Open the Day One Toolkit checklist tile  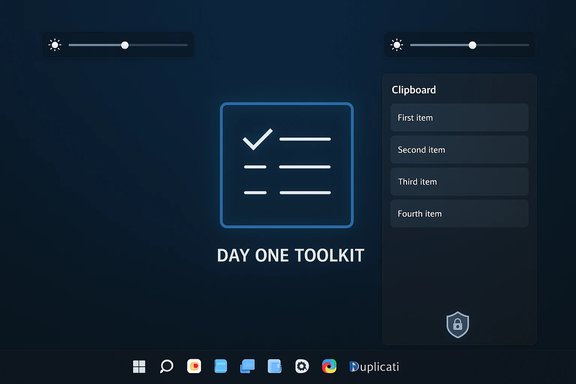(x=287, y=165)
